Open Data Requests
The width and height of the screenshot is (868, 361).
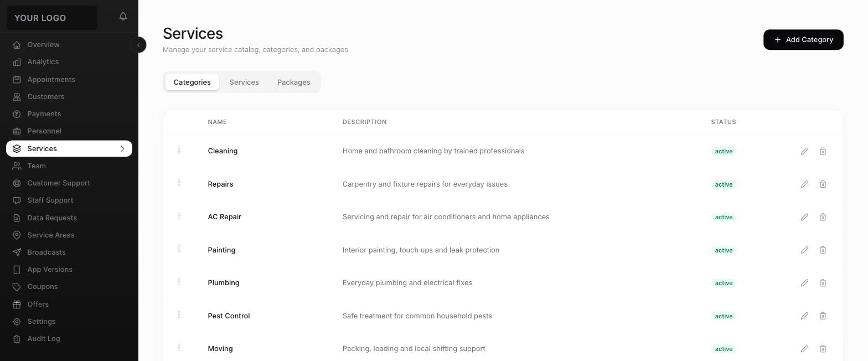69,218
